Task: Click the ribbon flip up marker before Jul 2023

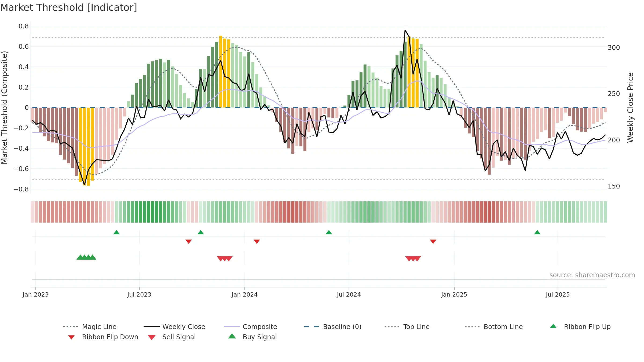Action: [116, 232]
